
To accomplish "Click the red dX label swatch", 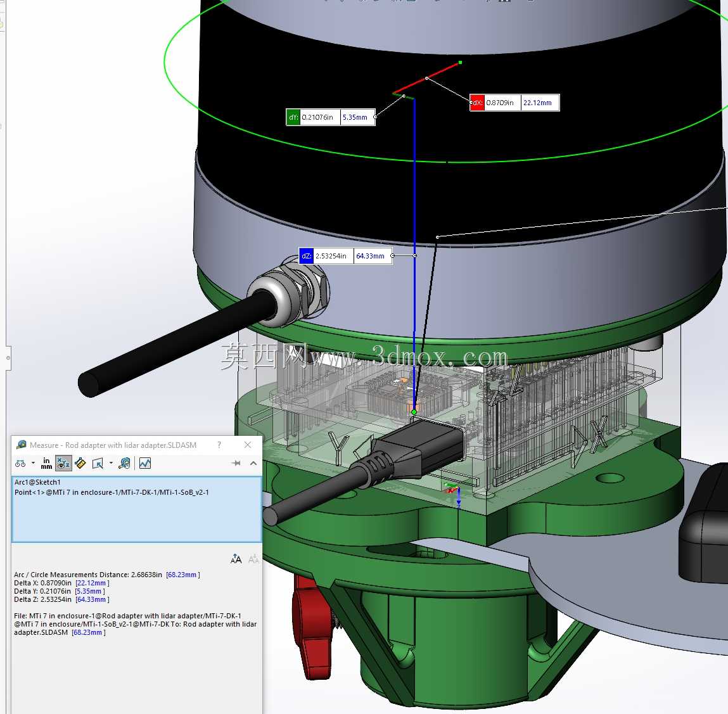I will (477, 103).
